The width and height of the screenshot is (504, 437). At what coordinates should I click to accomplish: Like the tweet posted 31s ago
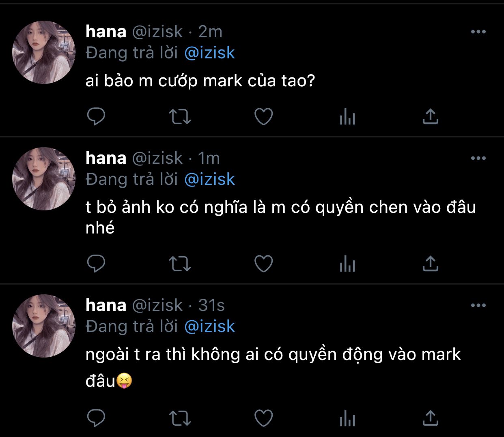263,418
